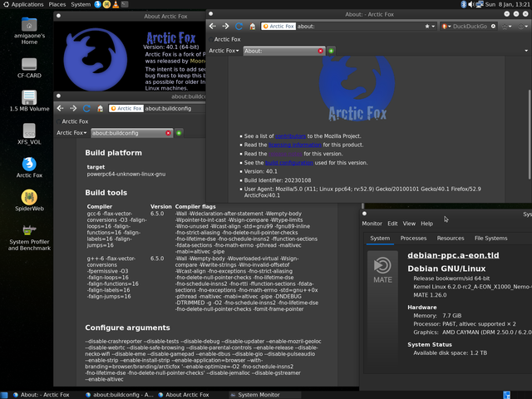Click Arctic Fox identity badge in buildconfig window
Screen dimensions: 532x399
pyautogui.click(x=126, y=108)
